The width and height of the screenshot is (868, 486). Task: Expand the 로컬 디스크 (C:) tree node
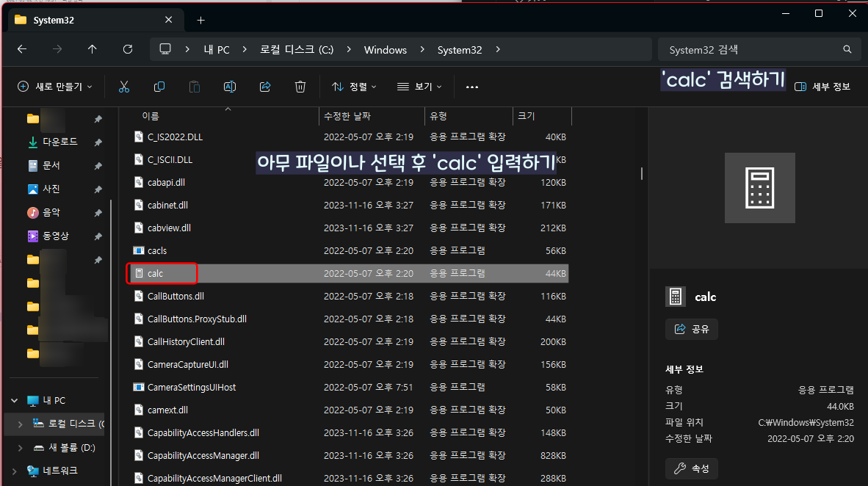point(21,424)
